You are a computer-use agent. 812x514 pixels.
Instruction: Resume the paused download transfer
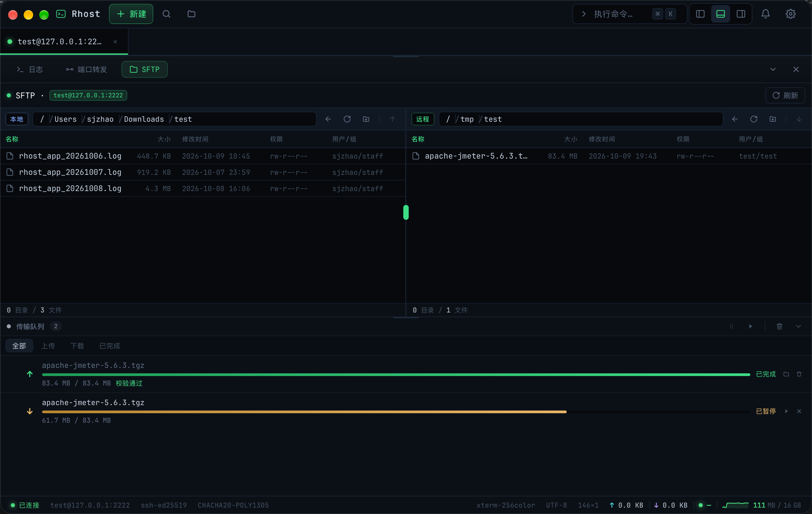click(x=786, y=411)
